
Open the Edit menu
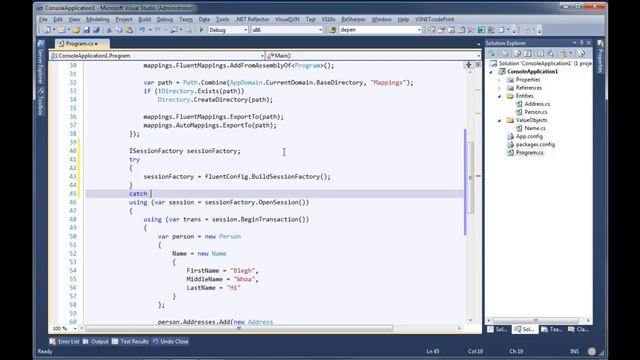(x=58, y=19)
